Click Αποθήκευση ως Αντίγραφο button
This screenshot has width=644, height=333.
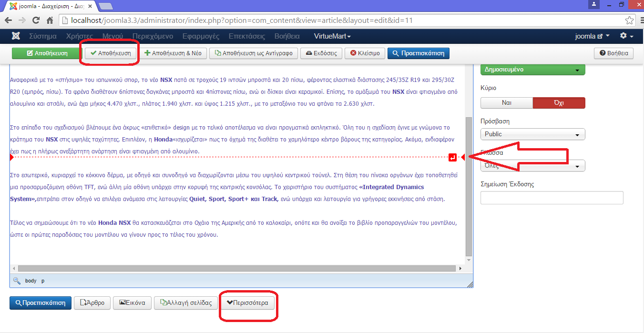[x=253, y=53]
